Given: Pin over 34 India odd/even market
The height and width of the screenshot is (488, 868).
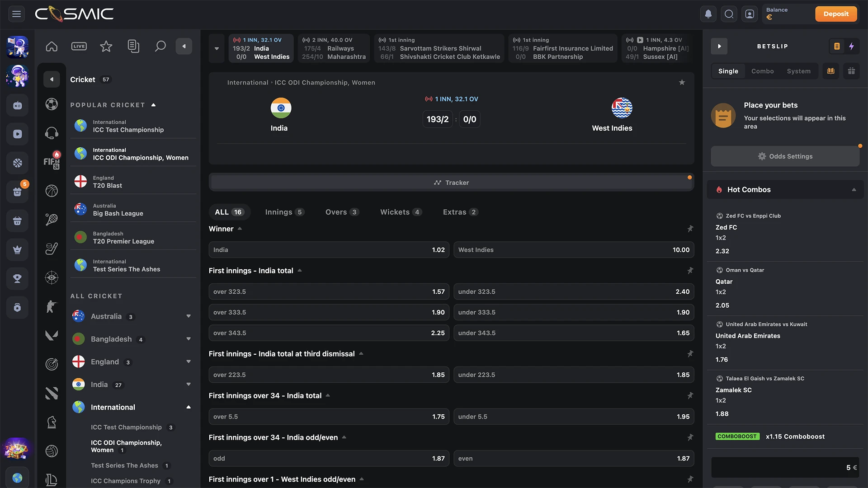Looking at the screenshot, I should 690,437.
